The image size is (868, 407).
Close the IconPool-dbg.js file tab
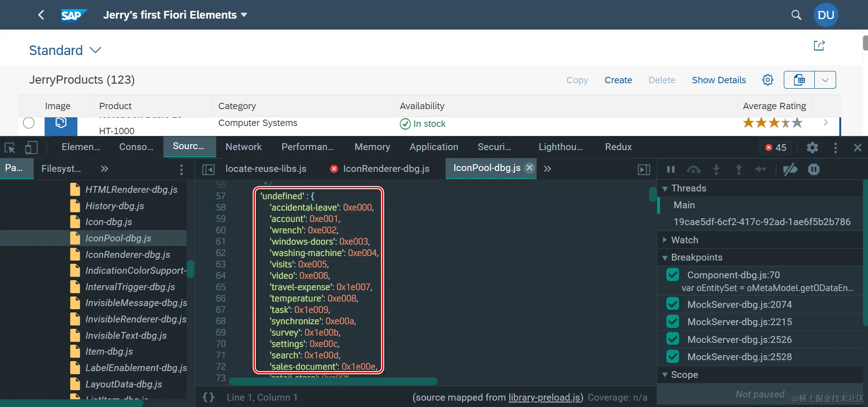(529, 167)
